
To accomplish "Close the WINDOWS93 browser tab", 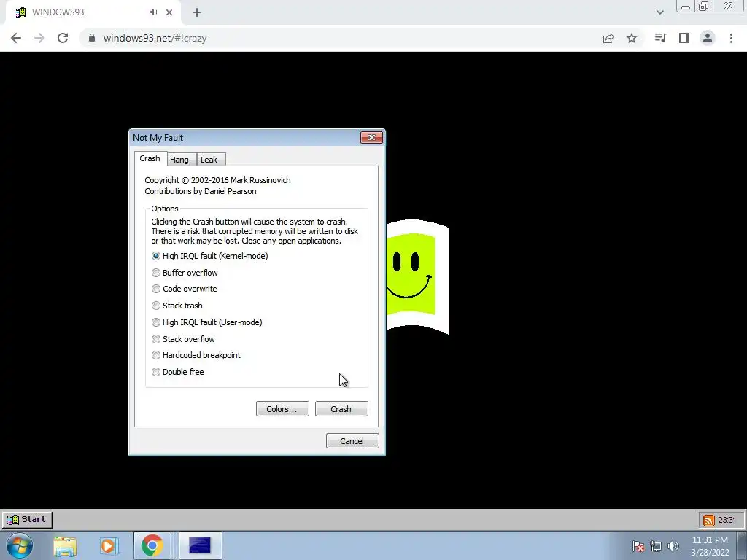I will pos(169,12).
